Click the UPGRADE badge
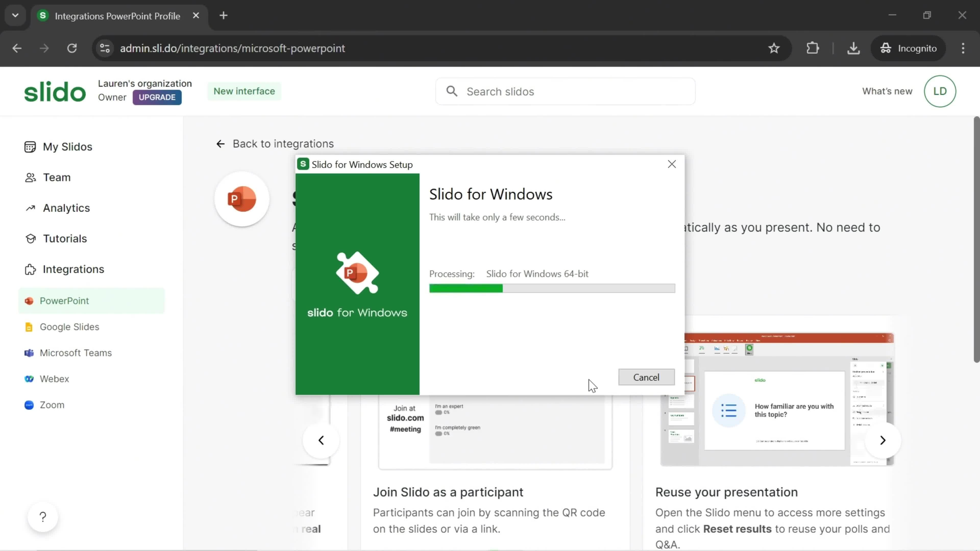This screenshot has width=980, height=551. click(157, 97)
